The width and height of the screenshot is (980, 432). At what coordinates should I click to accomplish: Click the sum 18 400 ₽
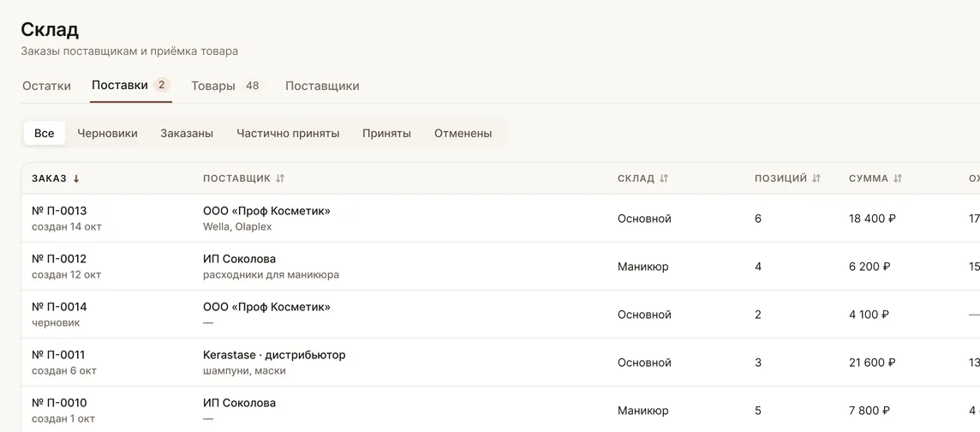pos(873,219)
